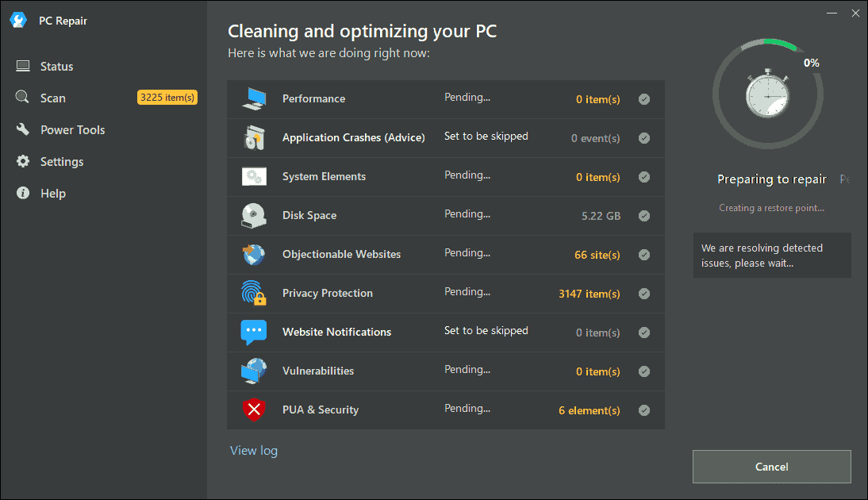
Task: Click the 66 site(s) count
Action: click(597, 256)
